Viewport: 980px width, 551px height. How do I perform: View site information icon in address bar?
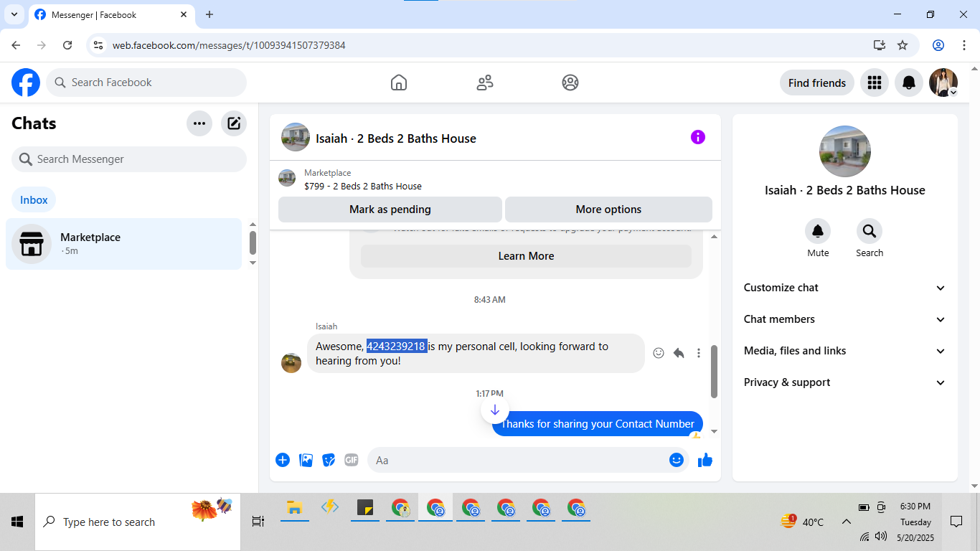pos(99,45)
